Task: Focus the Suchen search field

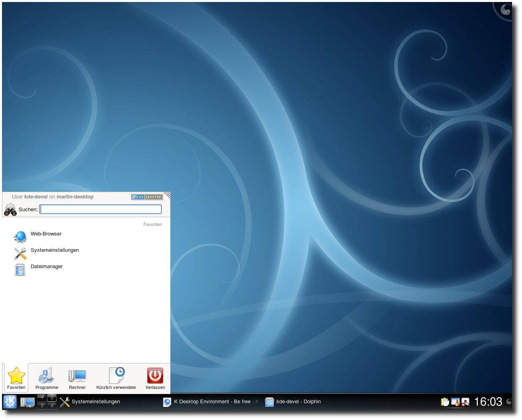Action: tap(100, 209)
